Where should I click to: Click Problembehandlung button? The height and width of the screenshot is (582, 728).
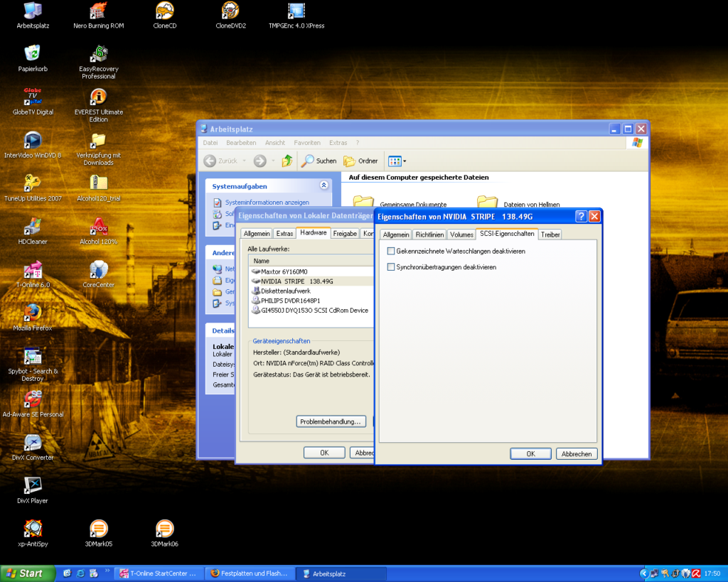(x=331, y=421)
